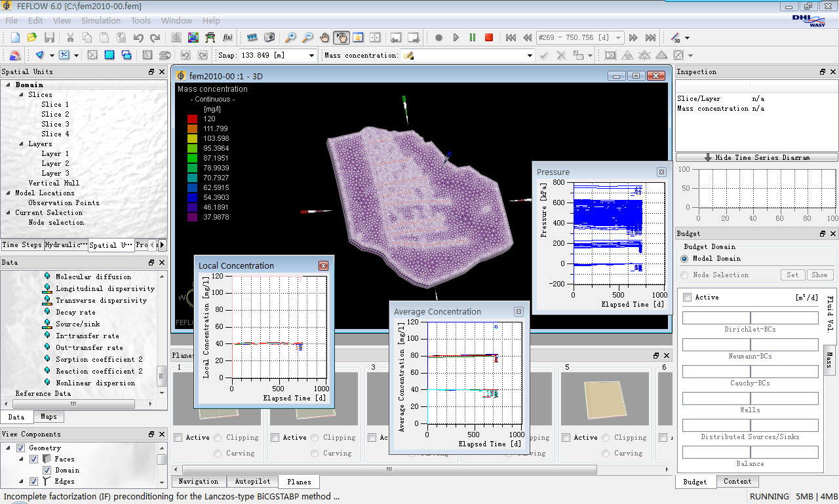
Task: Open the File menu
Action: click(12, 21)
